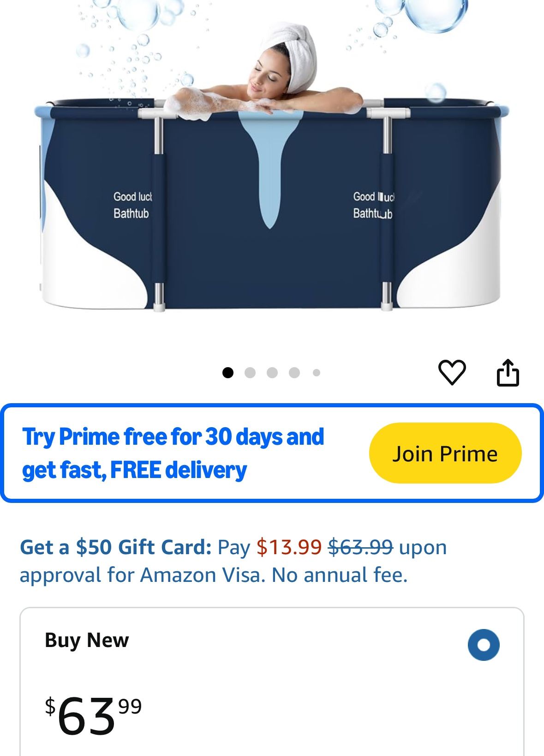Tap the crossed-out $63.99 price

[x=360, y=547]
